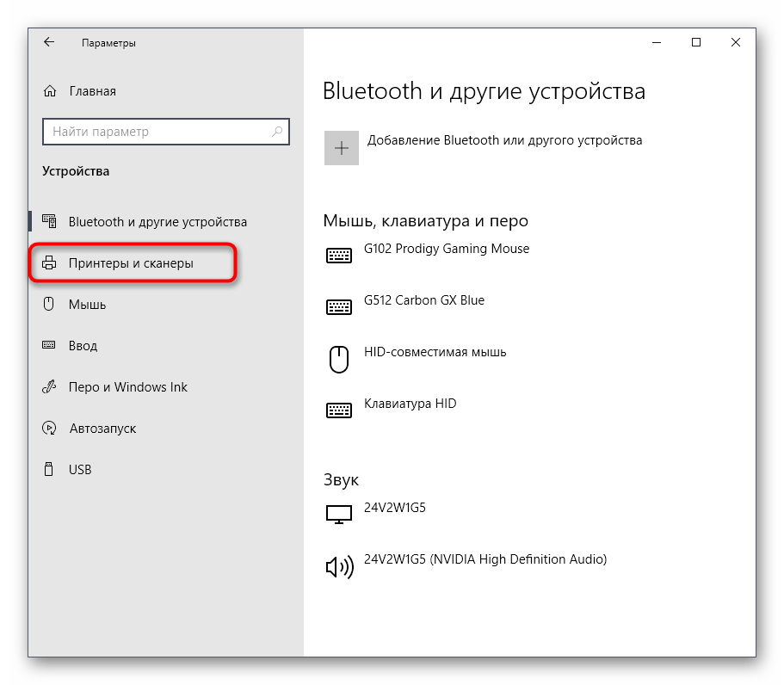
Task: Maximize the Параметры window
Action: [696, 42]
